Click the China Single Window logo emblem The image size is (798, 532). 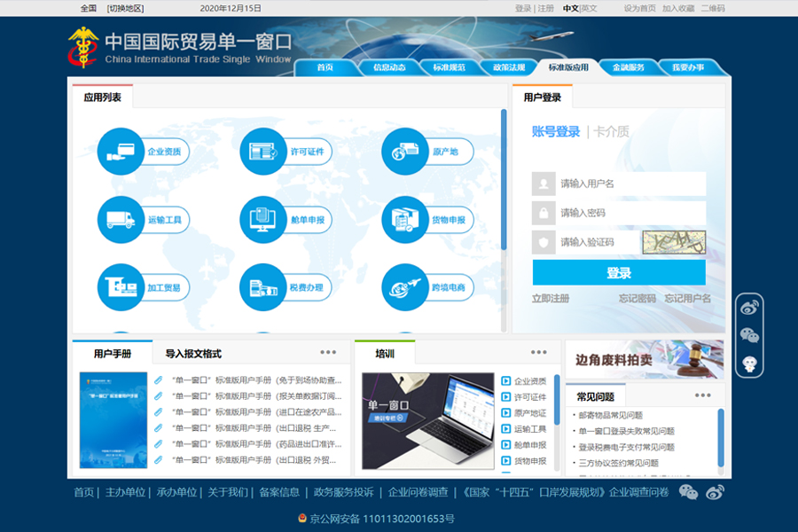(83, 47)
